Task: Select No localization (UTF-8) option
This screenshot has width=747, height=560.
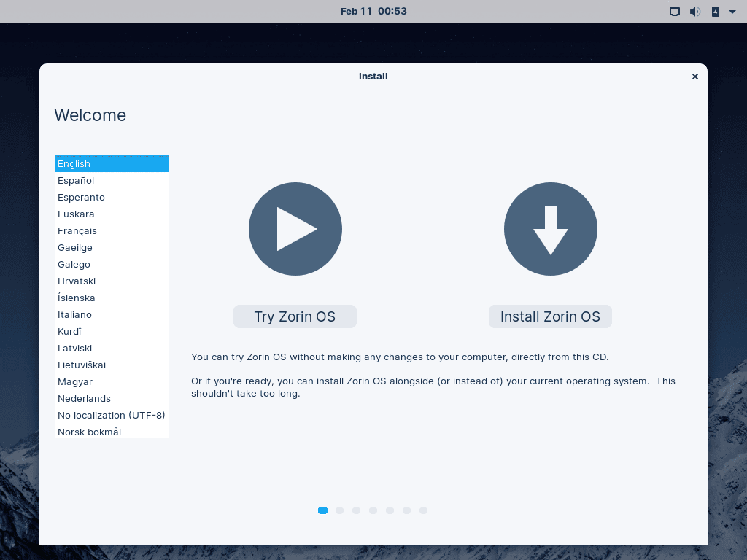Action: tap(112, 415)
